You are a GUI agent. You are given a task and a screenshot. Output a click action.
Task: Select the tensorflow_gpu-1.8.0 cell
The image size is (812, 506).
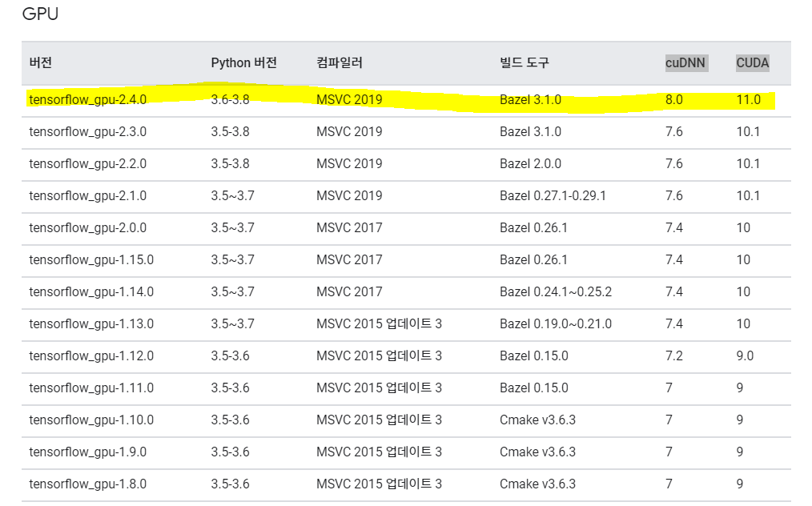coord(87,484)
